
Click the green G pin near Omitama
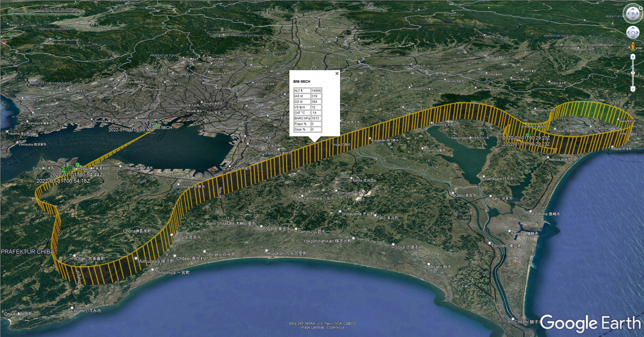(x=527, y=135)
